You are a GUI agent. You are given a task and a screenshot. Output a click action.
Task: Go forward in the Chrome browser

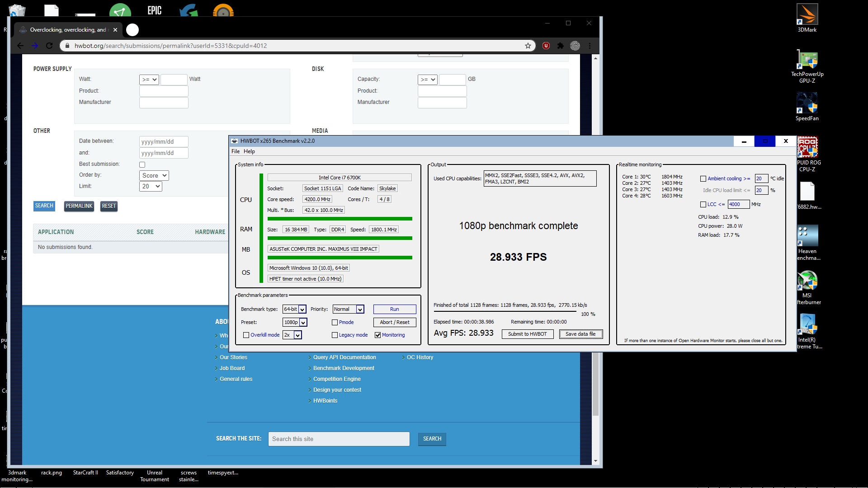click(35, 46)
